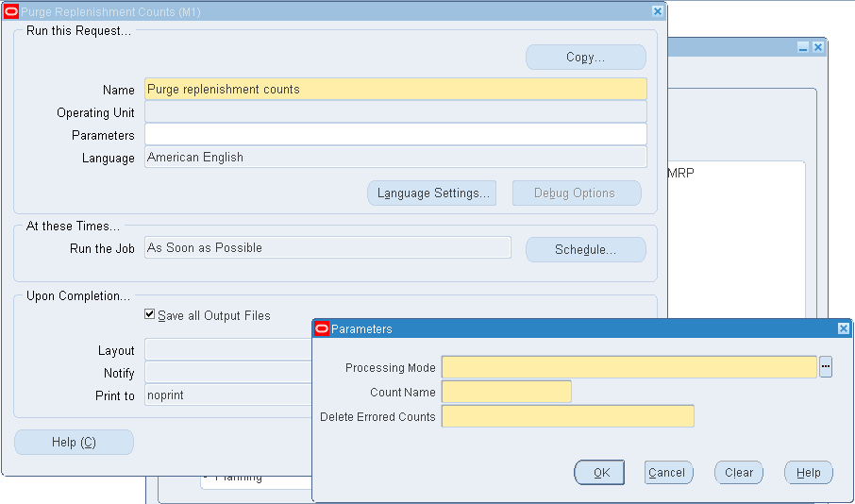Click the Oracle icon in Purge Replenishment Counts title bar

tap(11, 11)
